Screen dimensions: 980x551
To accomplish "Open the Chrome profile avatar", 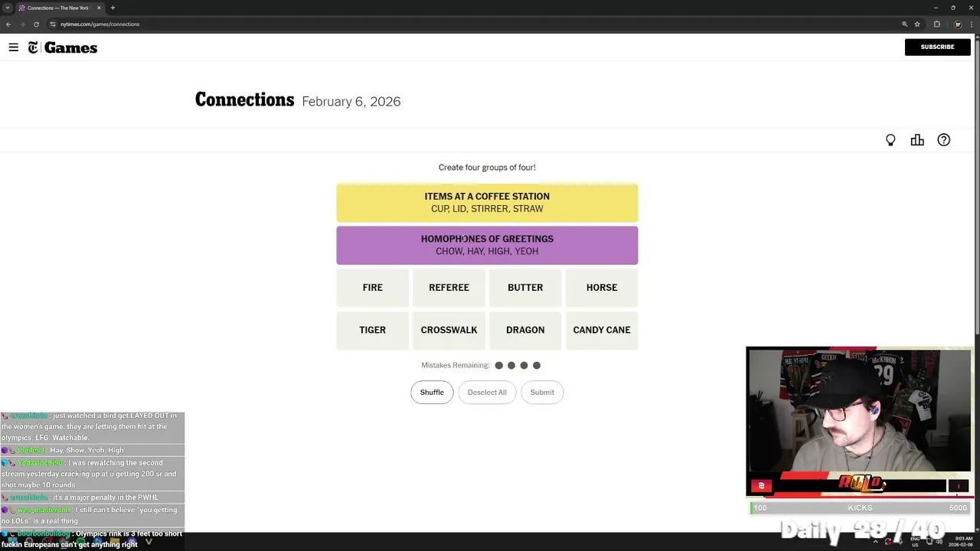I will click(958, 24).
